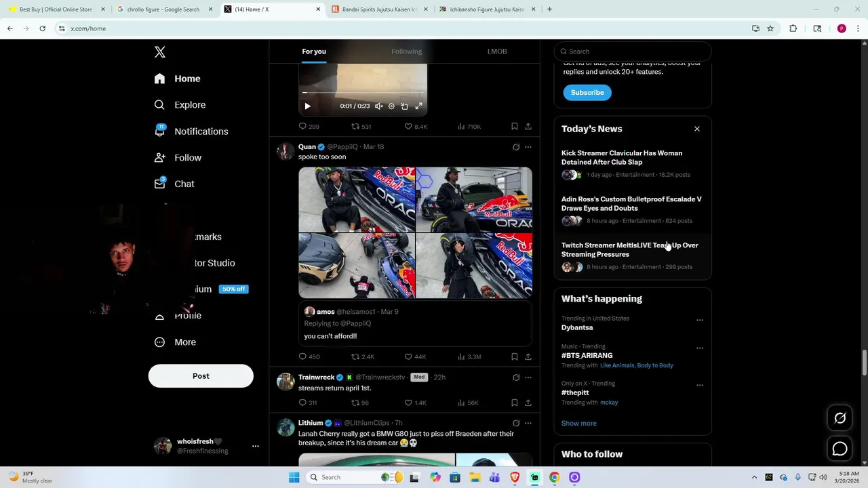868x488 pixels.
Task: Open more menu on Trainwreck's post
Action: pyautogui.click(x=528, y=378)
